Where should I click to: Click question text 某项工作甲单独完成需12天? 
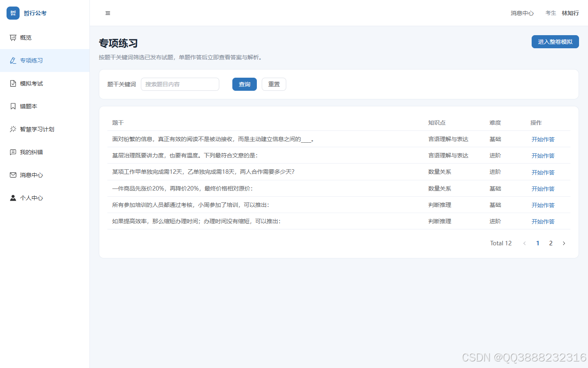(x=203, y=172)
